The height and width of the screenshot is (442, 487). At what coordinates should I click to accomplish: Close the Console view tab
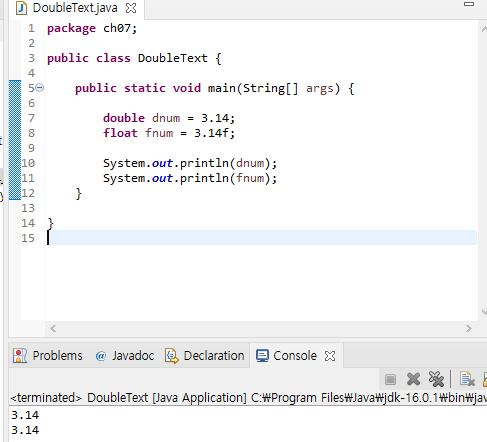(x=330, y=356)
